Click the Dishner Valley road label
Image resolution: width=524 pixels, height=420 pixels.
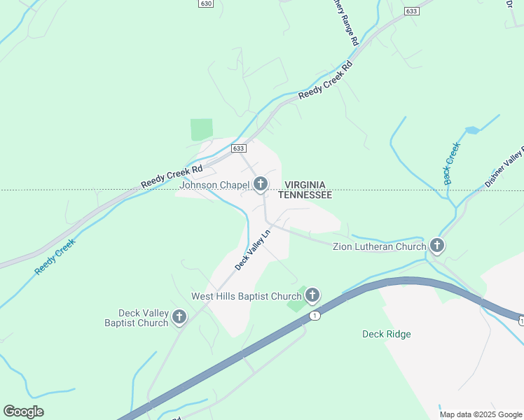click(x=504, y=167)
